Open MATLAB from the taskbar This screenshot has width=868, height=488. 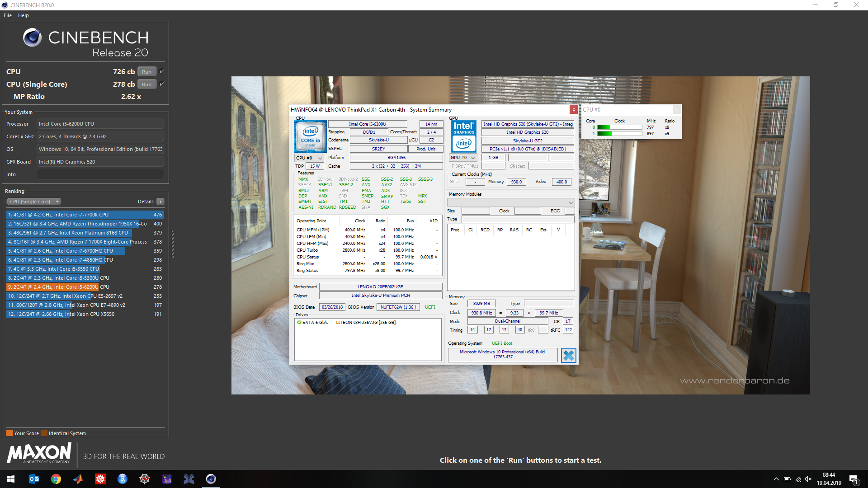78,479
